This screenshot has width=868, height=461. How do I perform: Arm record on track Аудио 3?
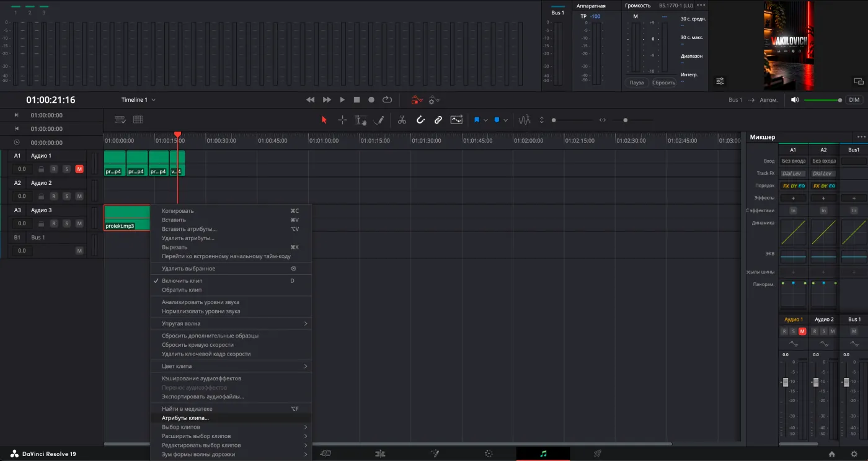(x=54, y=223)
